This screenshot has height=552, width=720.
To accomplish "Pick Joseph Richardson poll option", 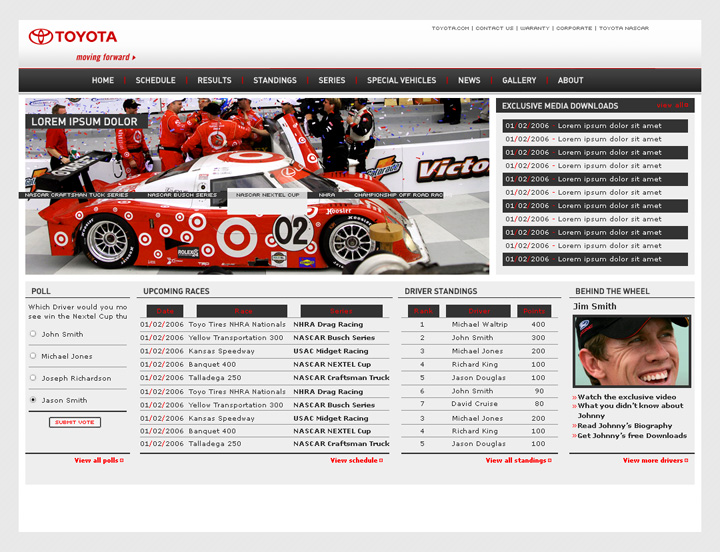I will click(x=33, y=378).
